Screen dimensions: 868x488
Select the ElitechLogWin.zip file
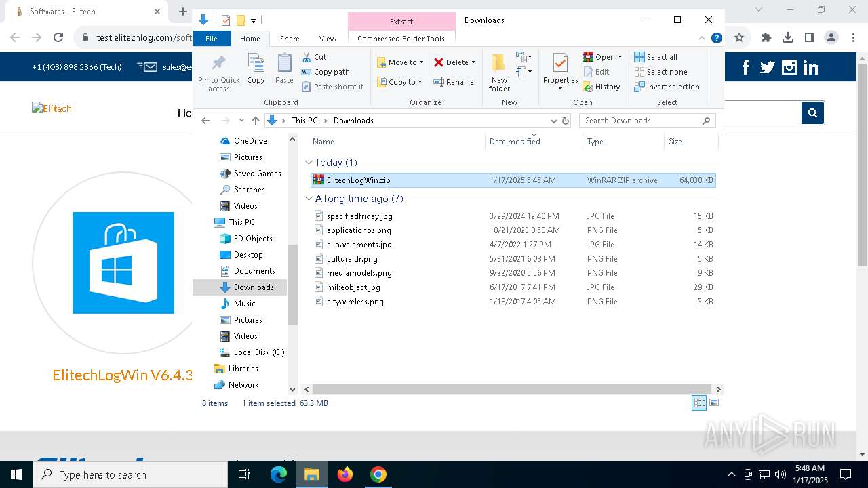[513, 180]
